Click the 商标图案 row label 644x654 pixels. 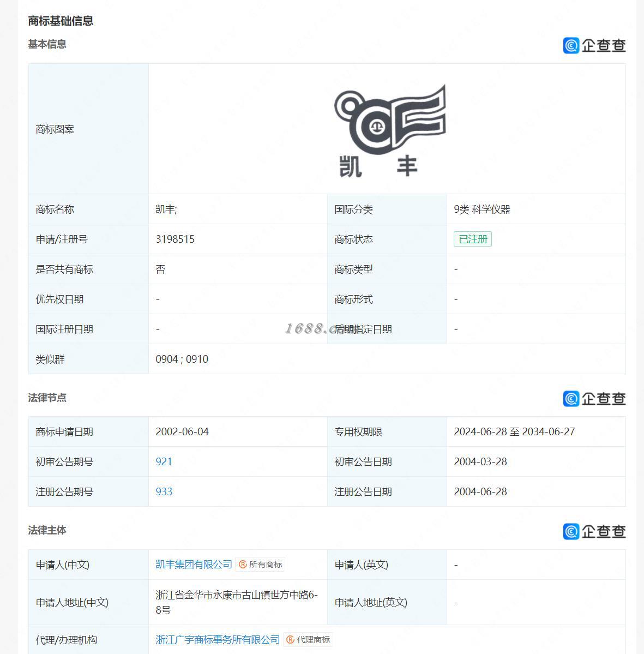(55, 129)
